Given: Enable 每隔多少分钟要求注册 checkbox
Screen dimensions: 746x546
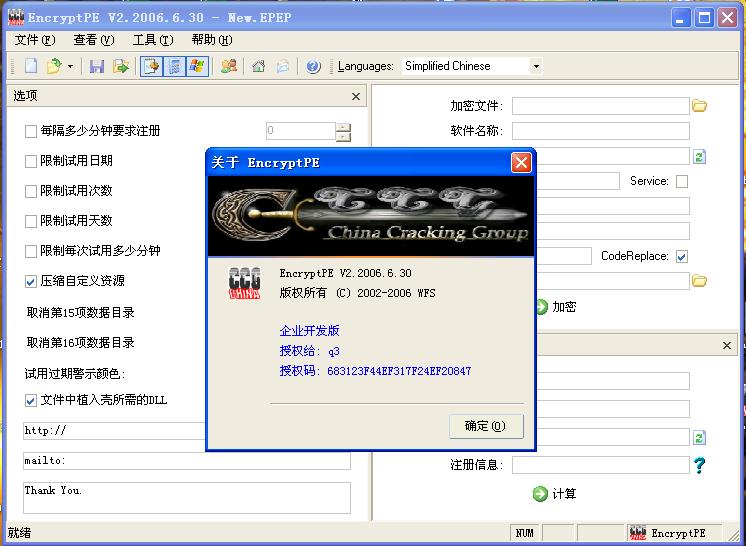Looking at the screenshot, I should pos(31,131).
